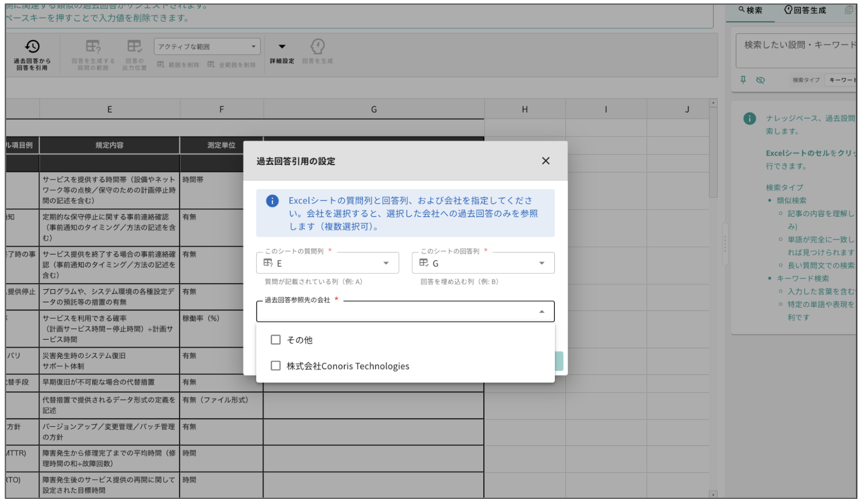Click the 全範囲を削除 toolbar icon

coord(211,65)
